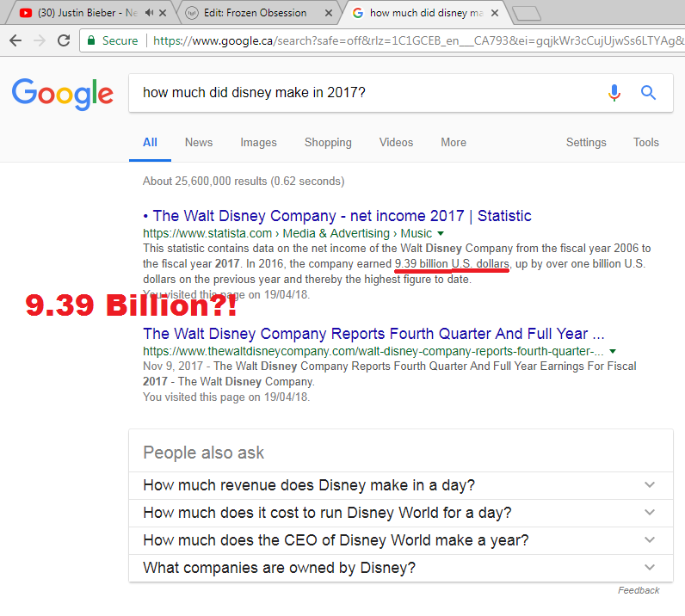Expand 'How much does it cost to run Disney World'
The image size is (685, 616).
click(401, 513)
